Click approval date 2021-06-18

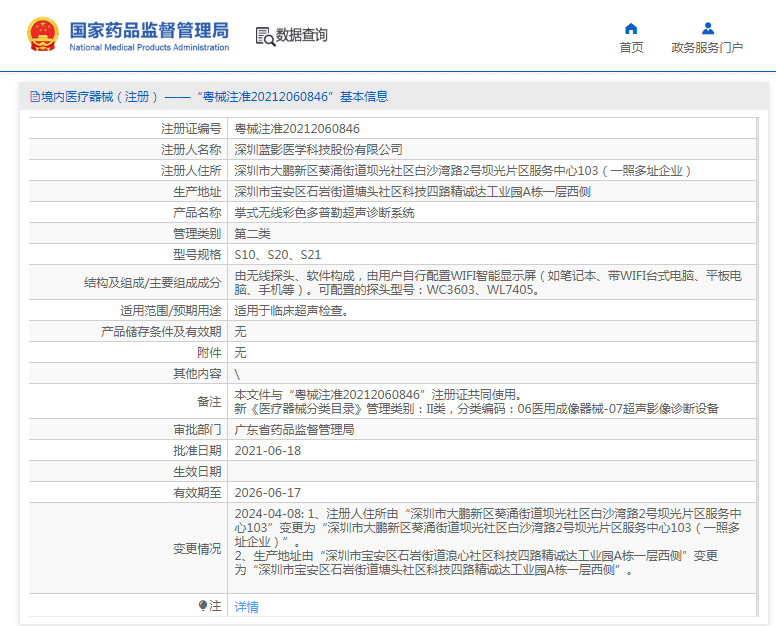[x=268, y=451]
